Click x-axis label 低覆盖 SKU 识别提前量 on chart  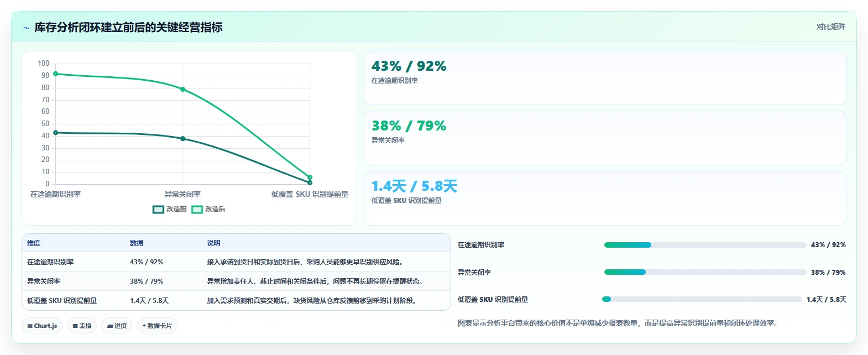click(310, 194)
